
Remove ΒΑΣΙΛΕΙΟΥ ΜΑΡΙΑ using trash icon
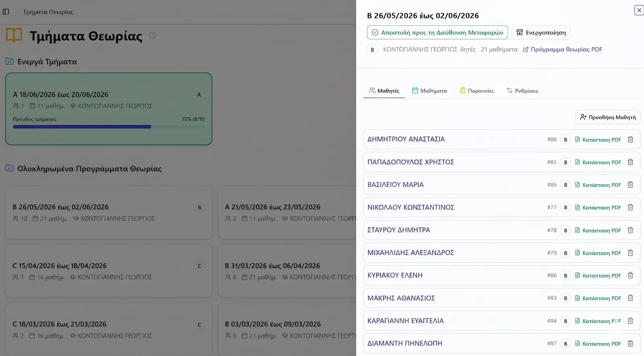coord(630,184)
